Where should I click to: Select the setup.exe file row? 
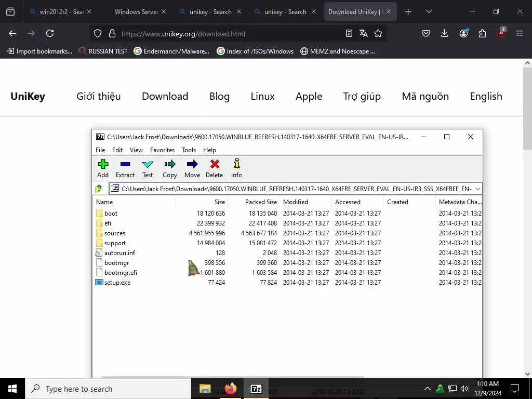(x=288, y=282)
